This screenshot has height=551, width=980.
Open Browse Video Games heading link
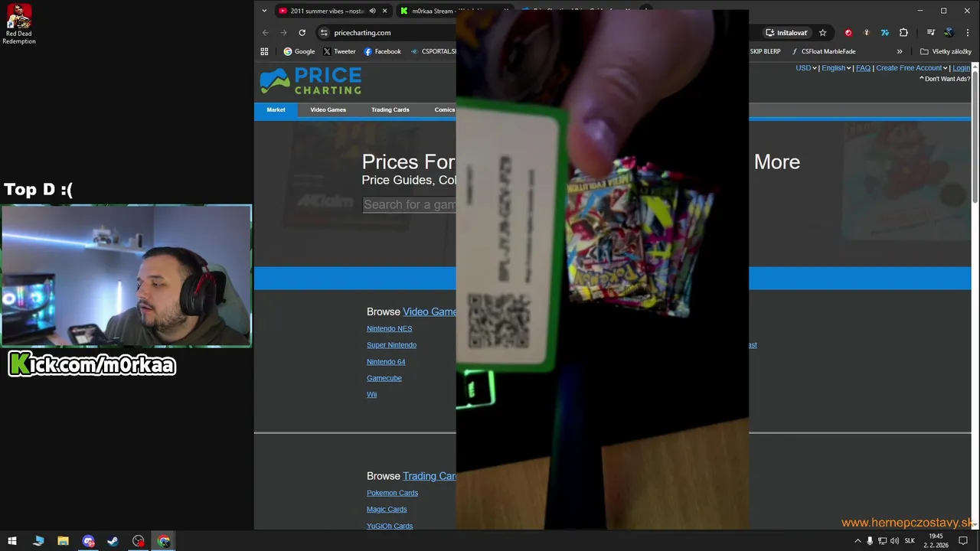point(430,311)
